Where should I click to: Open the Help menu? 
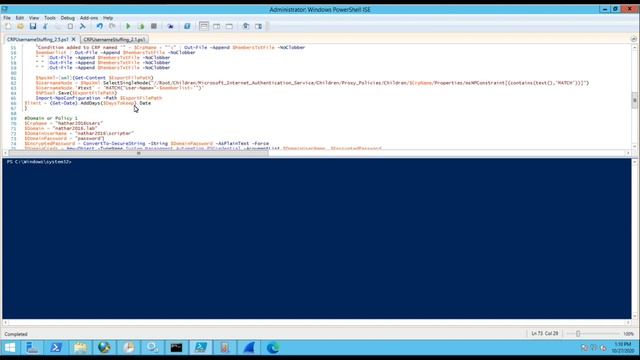tap(108, 18)
